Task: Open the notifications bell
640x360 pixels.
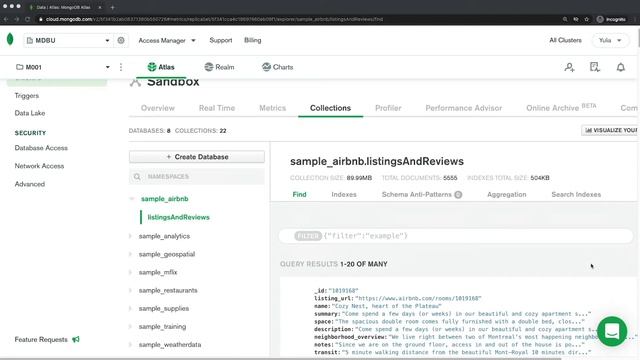Action: pos(620,67)
